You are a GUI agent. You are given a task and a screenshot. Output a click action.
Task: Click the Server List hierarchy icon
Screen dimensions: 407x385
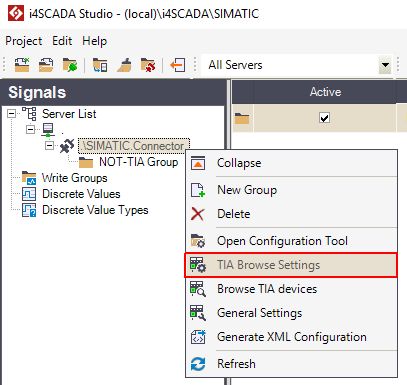tap(29, 114)
